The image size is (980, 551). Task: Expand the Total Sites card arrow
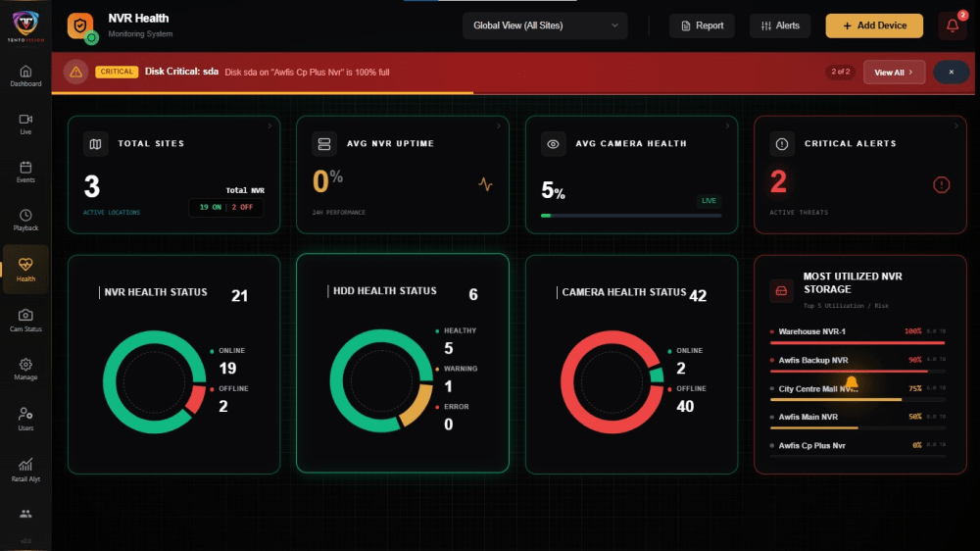tap(270, 125)
